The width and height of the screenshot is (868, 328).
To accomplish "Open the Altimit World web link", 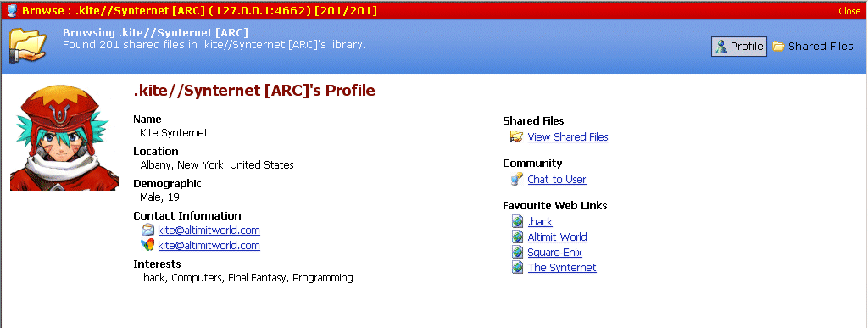I will pyautogui.click(x=558, y=236).
